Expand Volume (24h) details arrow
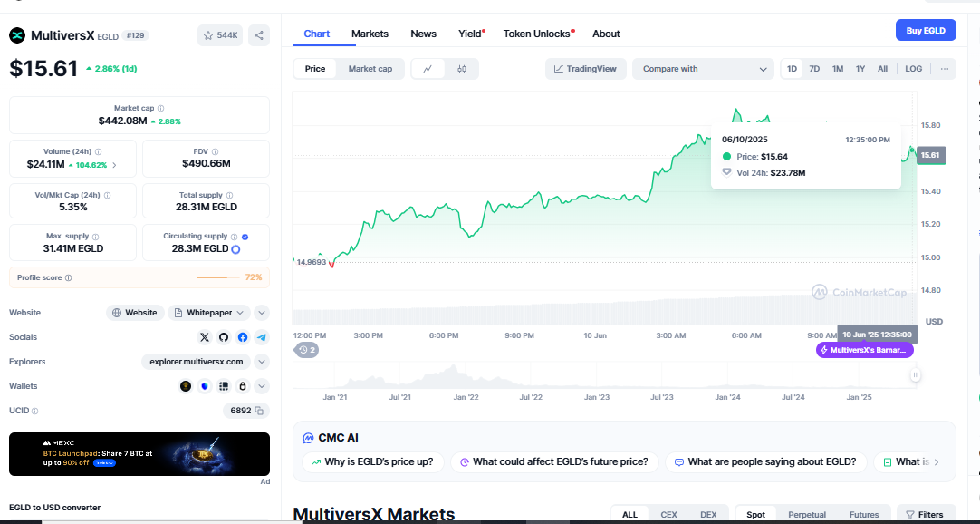Image resolution: width=980 pixels, height=524 pixels. 114,166
